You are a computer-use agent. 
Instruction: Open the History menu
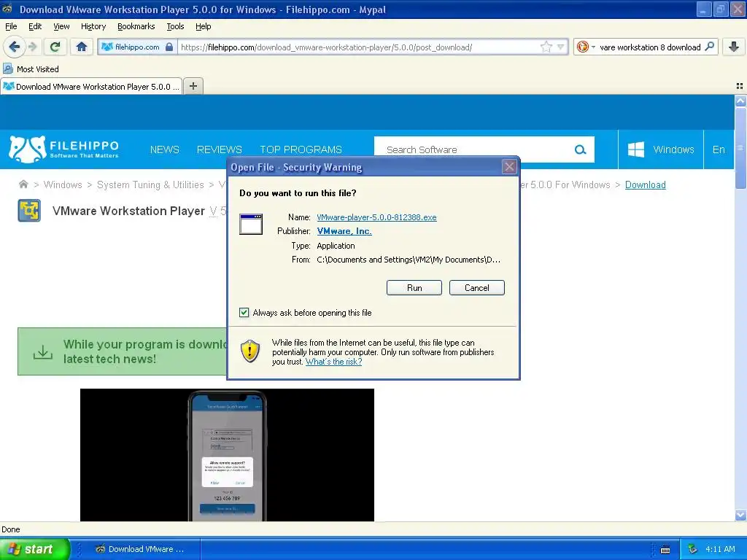click(93, 26)
